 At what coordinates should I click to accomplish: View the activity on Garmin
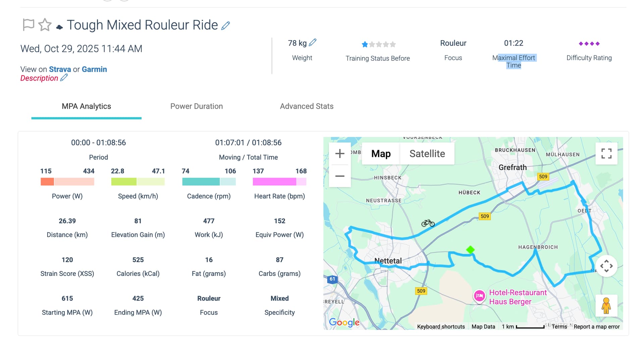pyautogui.click(x=94, y=69)
